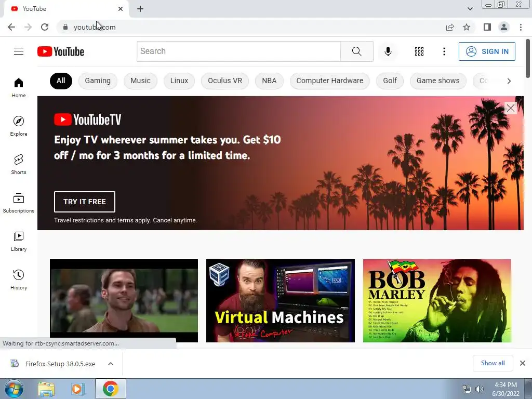Go to Home in the sidebar
The image size is (532, 399).
19,87
